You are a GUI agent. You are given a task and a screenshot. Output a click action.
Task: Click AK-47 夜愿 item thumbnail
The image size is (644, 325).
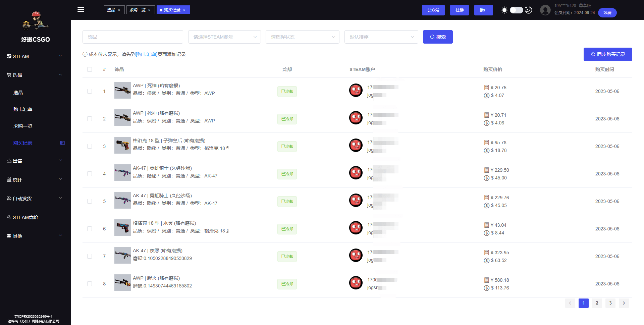click(x=123, y=255)
